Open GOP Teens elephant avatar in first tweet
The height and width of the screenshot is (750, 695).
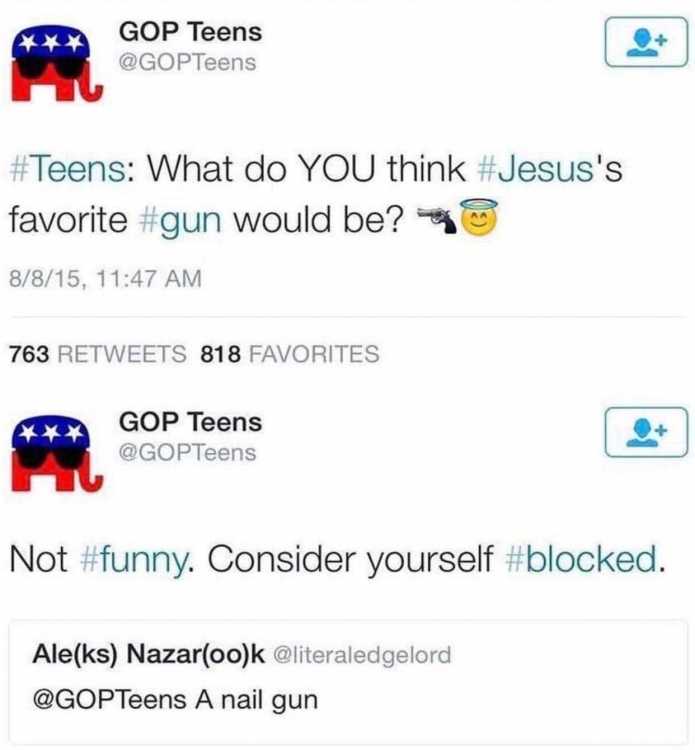57,64
